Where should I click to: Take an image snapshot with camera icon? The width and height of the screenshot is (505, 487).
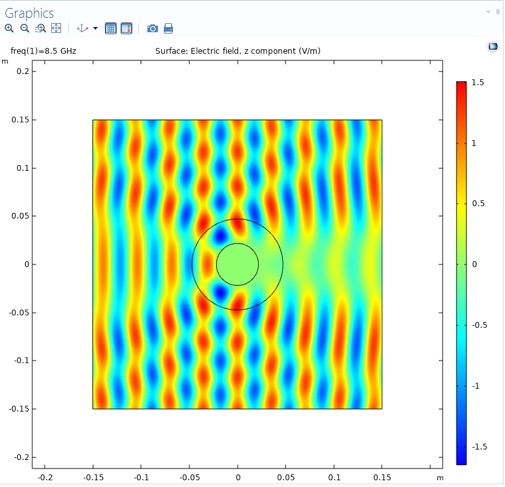[x=152, y=28]
